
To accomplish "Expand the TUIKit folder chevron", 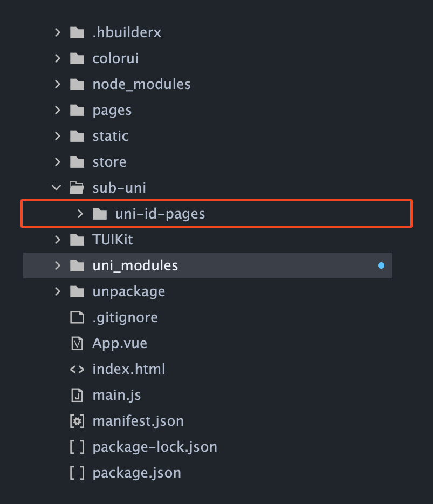I will (58, 240).
